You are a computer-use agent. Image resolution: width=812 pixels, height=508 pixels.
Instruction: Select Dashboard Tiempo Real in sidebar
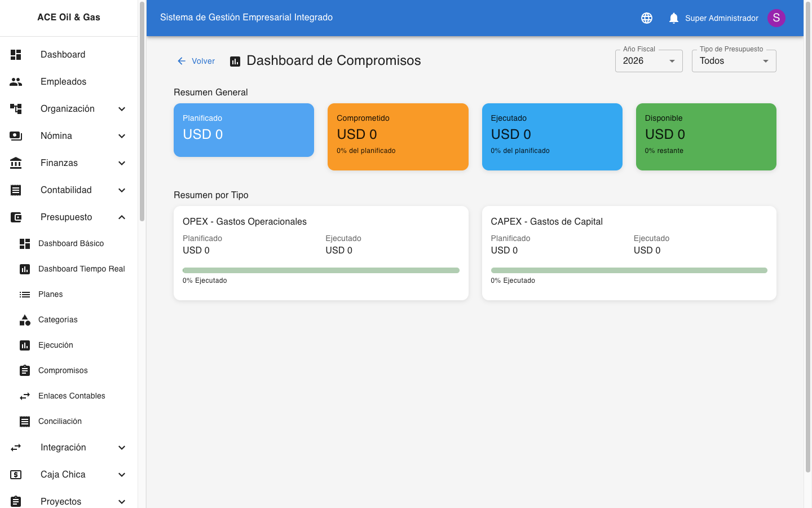[x=81, y=269]
